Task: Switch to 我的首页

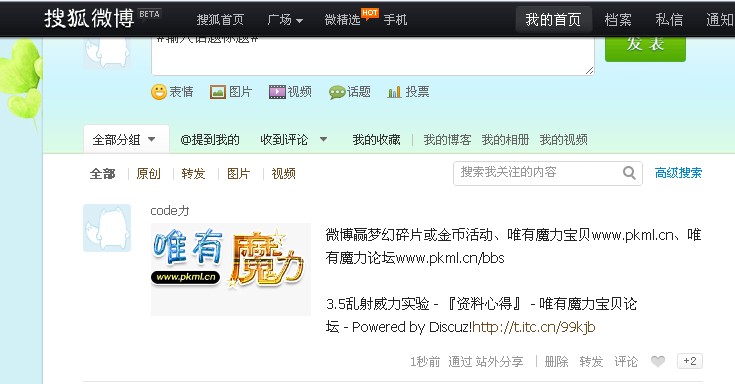Action: [553, 20]
